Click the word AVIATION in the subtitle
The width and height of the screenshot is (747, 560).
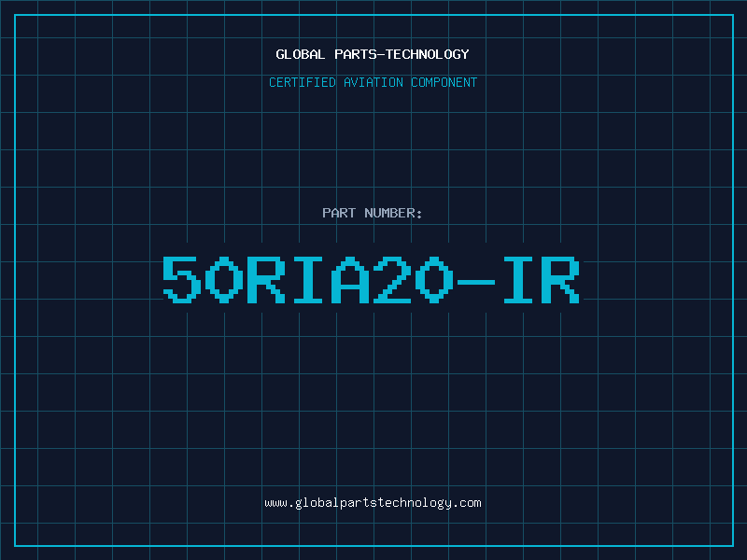(x=373, y=82)
